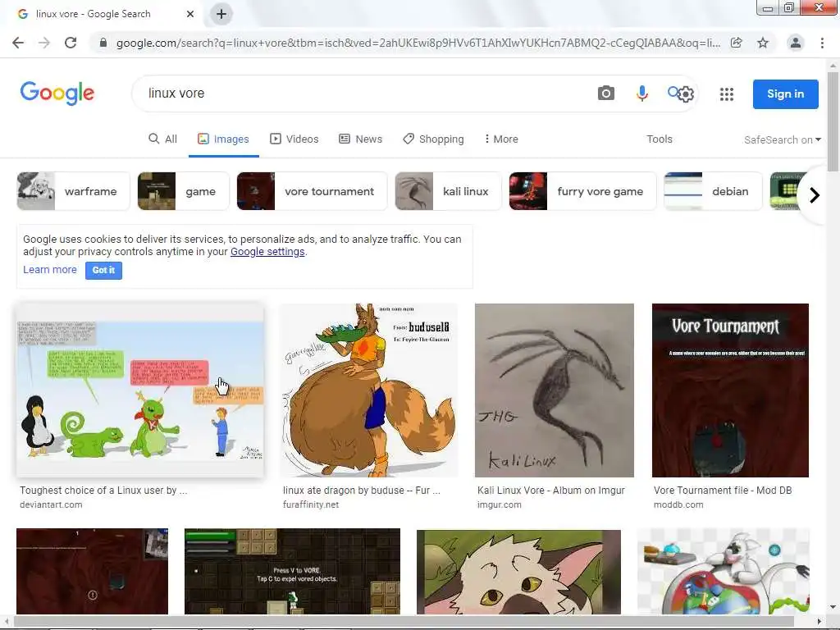Filter by the 'game' suggestion chip
The height and width of the screenshot is (630, 840).
tap(183, 191)
